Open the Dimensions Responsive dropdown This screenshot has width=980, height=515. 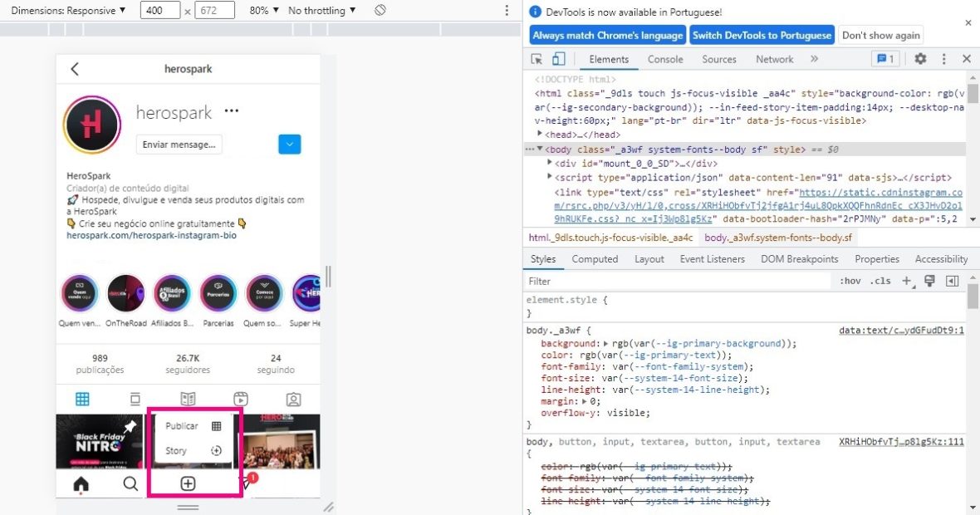[x=68, y=11]
